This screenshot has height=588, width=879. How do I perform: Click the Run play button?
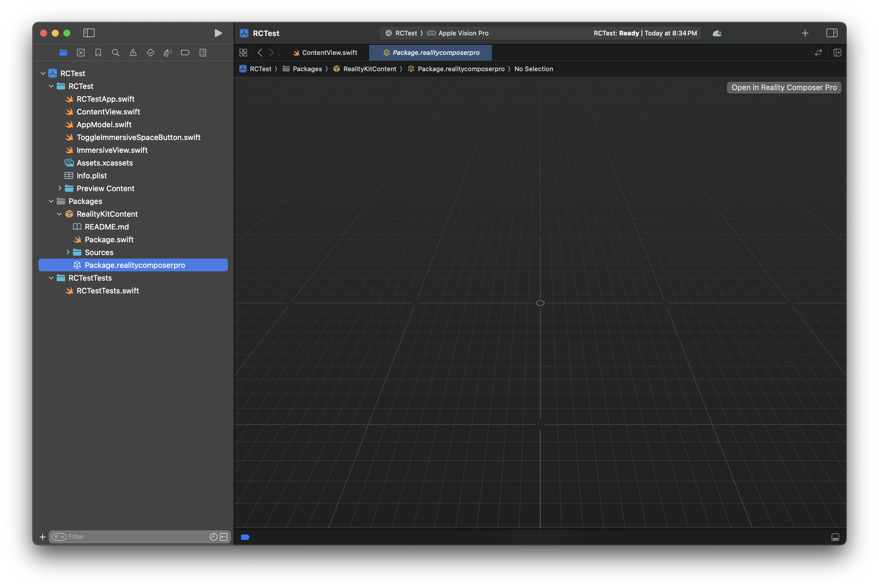[218, 33]
